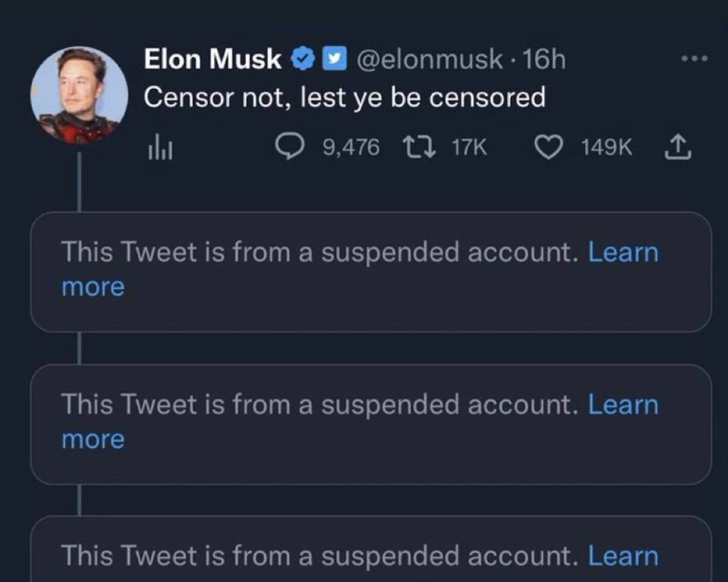Click "Learn" in the second suspended notice

(x=623, y=404)
